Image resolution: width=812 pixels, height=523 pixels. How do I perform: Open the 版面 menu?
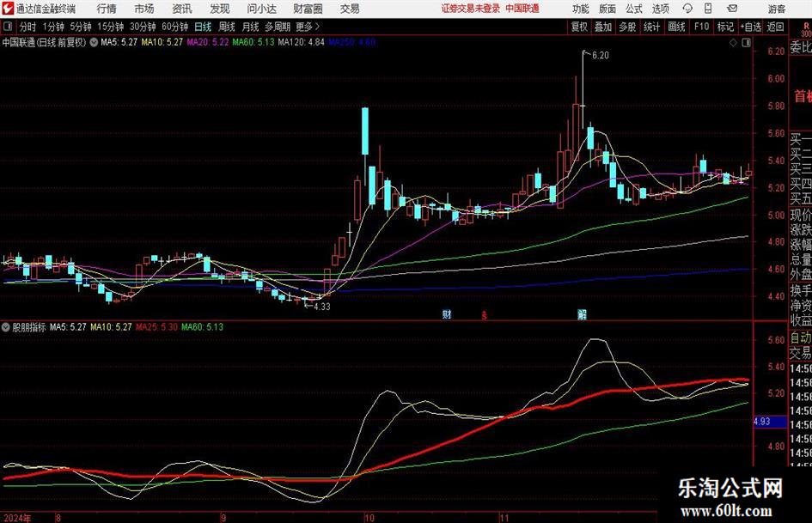pyautogui.click(x=607, y=9)
